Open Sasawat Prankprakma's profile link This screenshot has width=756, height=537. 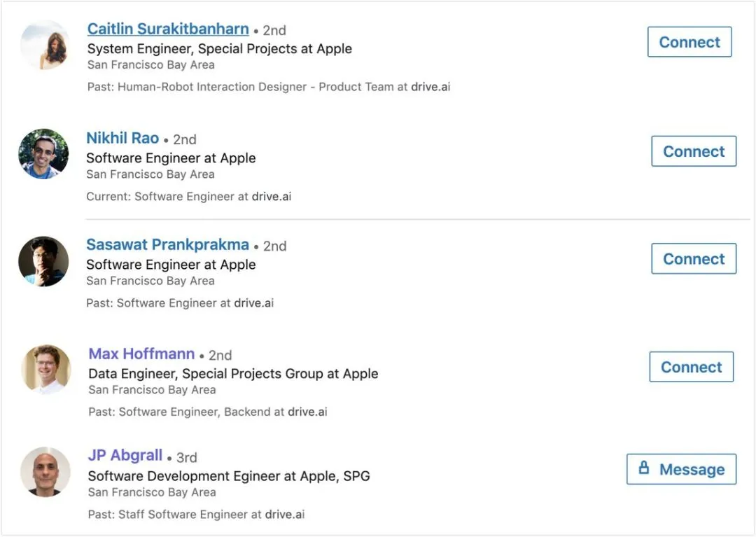(167, 245)
